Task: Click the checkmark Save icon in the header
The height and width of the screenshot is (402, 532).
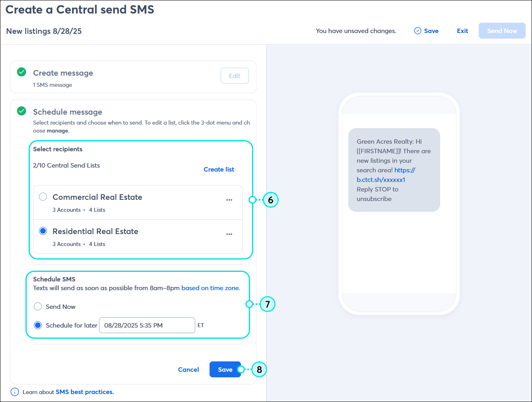Action: (417, 30)
